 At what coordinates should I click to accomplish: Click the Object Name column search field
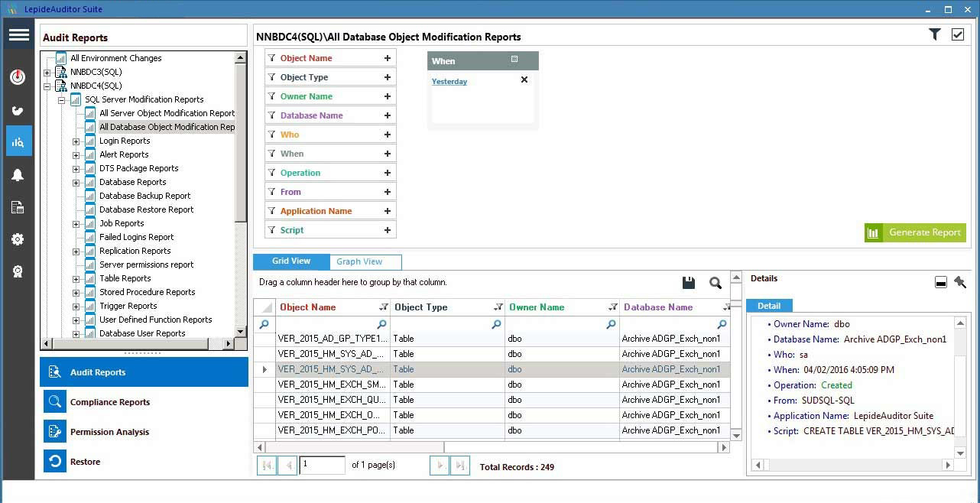tap(333, 325)
